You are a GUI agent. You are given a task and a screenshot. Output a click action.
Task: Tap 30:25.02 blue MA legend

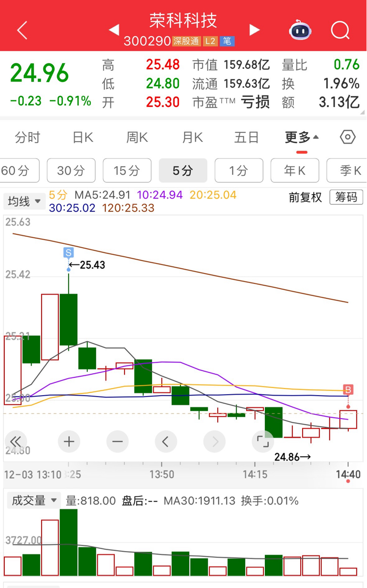tap(72, 208)
